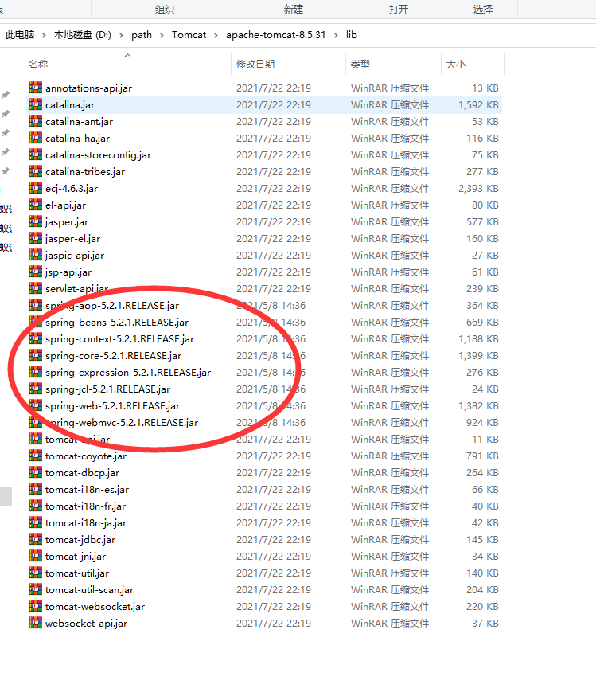
Task: Click the 1,399 KB size of spring-core jar
Action: pos(478,356)
